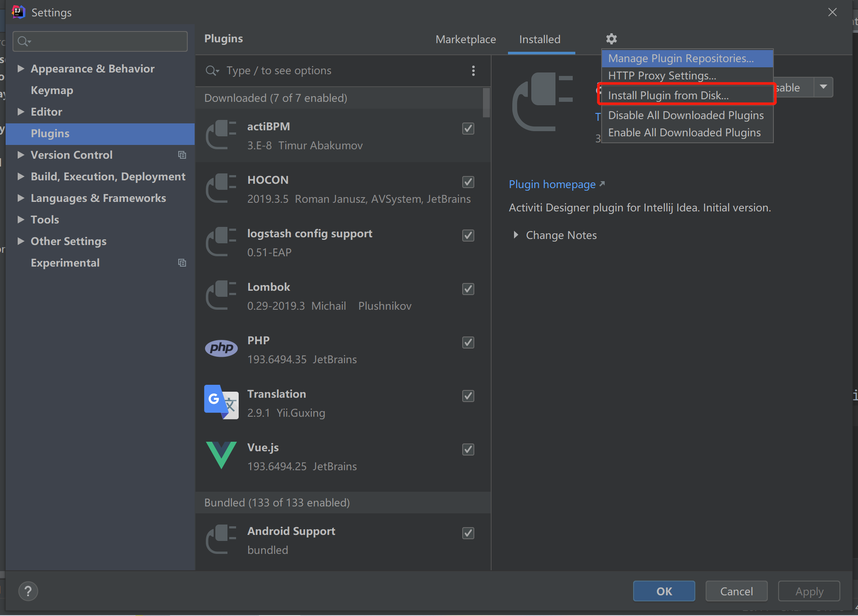Open the dropdown arrow next to Disable button
858x616 pixels.
(823, 87)
